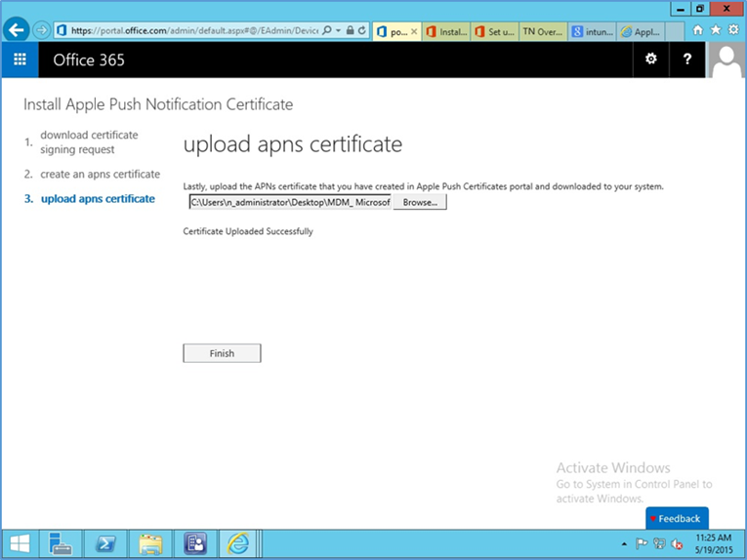Open the Office 365 help question mark
The width and height of the screenshot is (747, 560).
point(687,59)
